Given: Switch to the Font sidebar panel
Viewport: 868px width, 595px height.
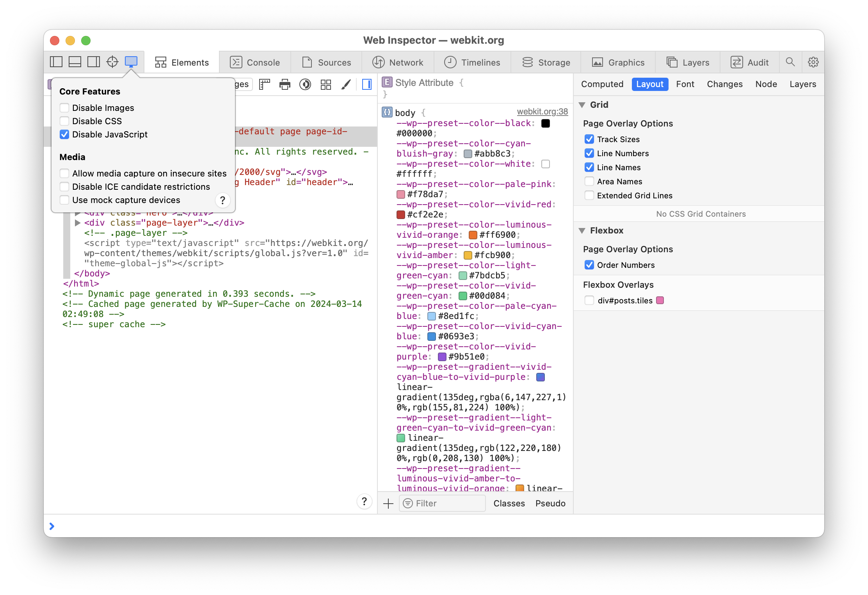Looking at the screenshot, I should pyautogui.click(x=685, y=84).
